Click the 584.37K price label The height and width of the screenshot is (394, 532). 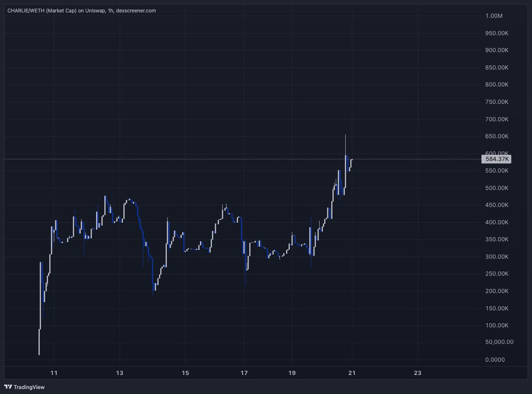click(497, 159)
